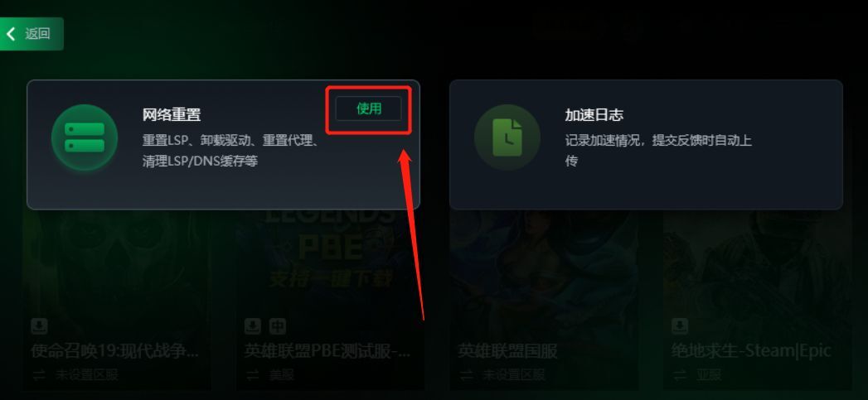Click the 使用 button for 网络重置

pyautogui.click(x=369, y=108)
